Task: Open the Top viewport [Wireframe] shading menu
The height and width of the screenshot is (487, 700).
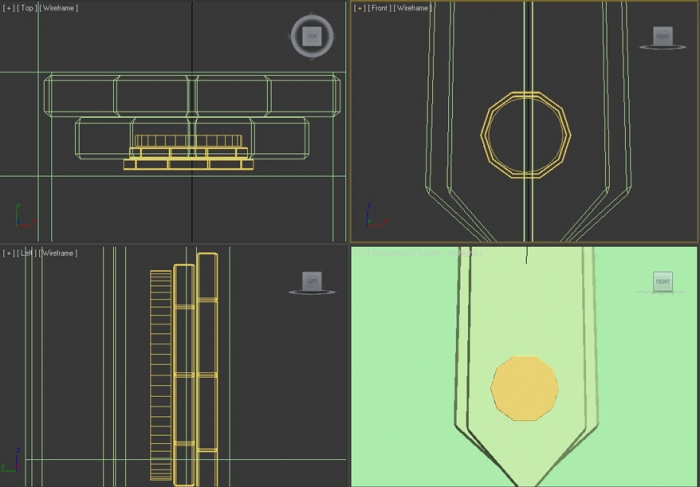Action: click(x=58, y=8)
